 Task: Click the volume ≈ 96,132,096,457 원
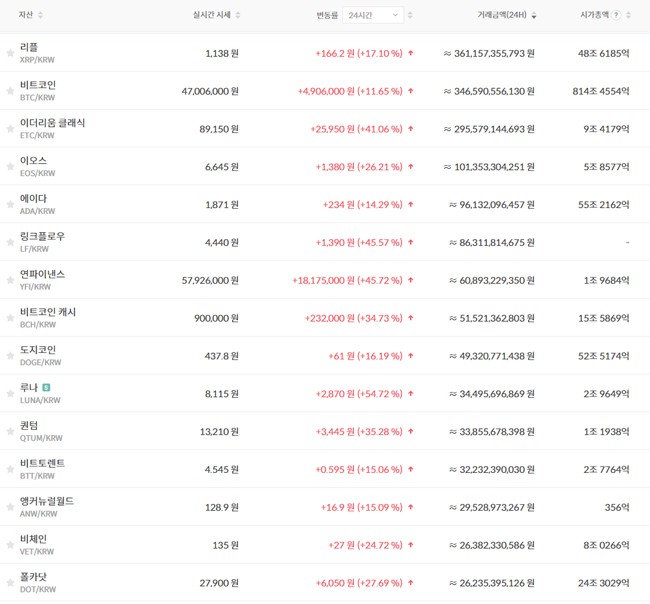coord(492,205)
